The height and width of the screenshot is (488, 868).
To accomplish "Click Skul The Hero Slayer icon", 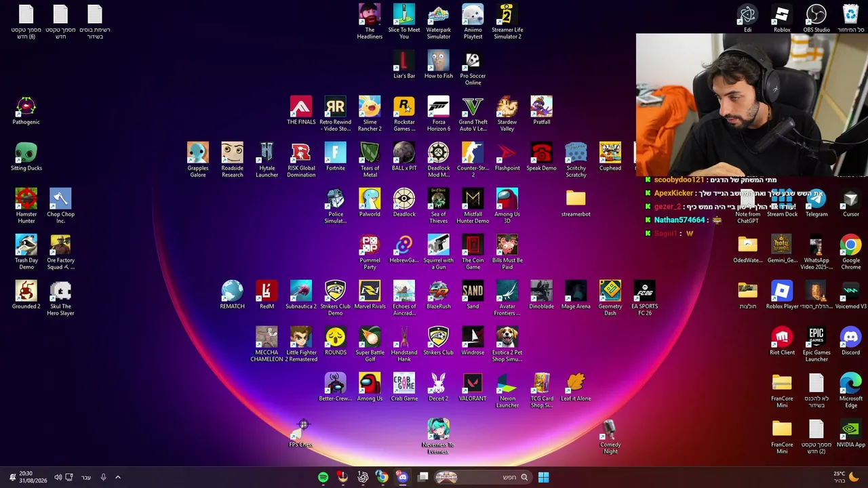I will pos(60,298).
